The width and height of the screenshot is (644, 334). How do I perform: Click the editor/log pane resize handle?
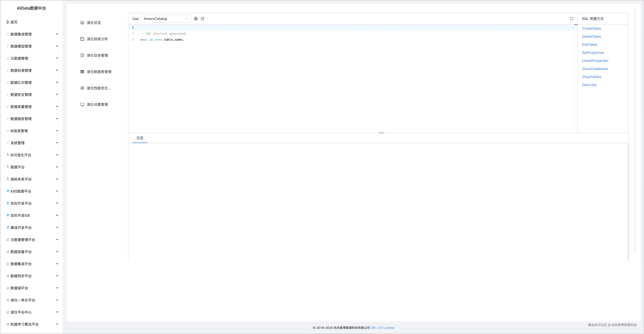pos(381,133)
